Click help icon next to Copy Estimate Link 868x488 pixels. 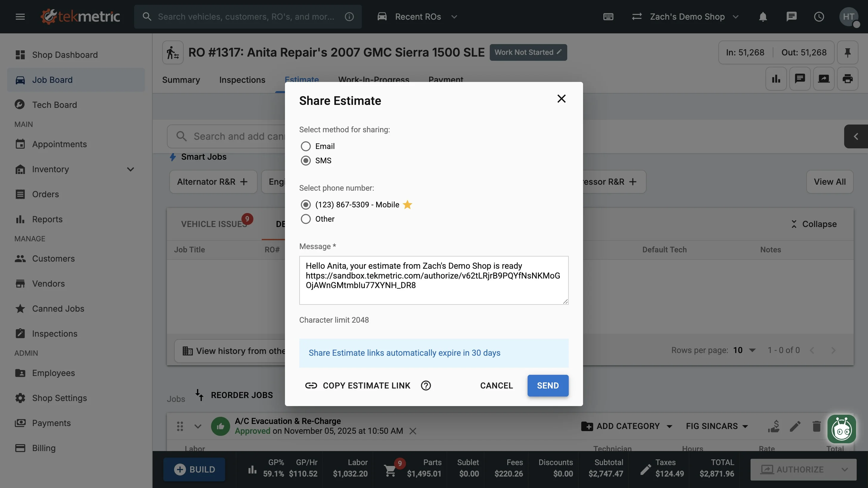pyautogui.click(x=426, y=385)
